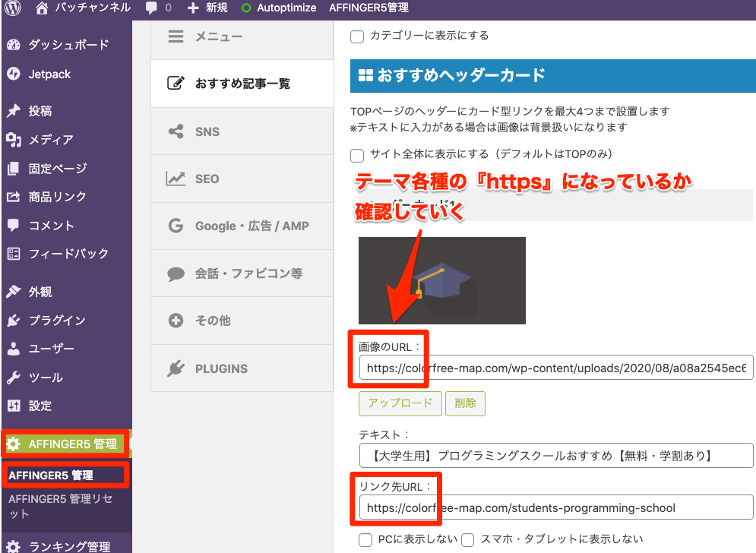The height and width of the screenshot is (553, 756).
Task: Click the Google G icon
Action: (176, 226)
